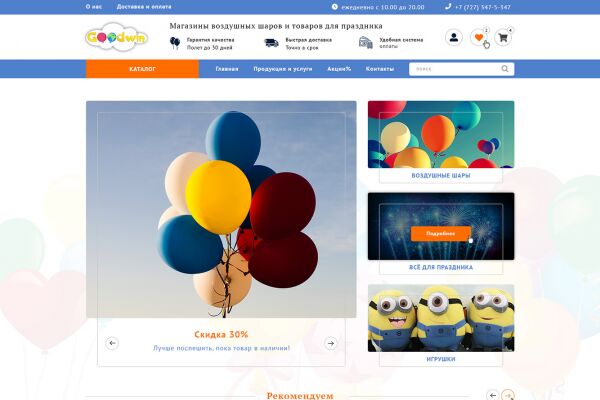600x400 pixels.
Task: Open Контакты menu item
Action: point(380,69)
